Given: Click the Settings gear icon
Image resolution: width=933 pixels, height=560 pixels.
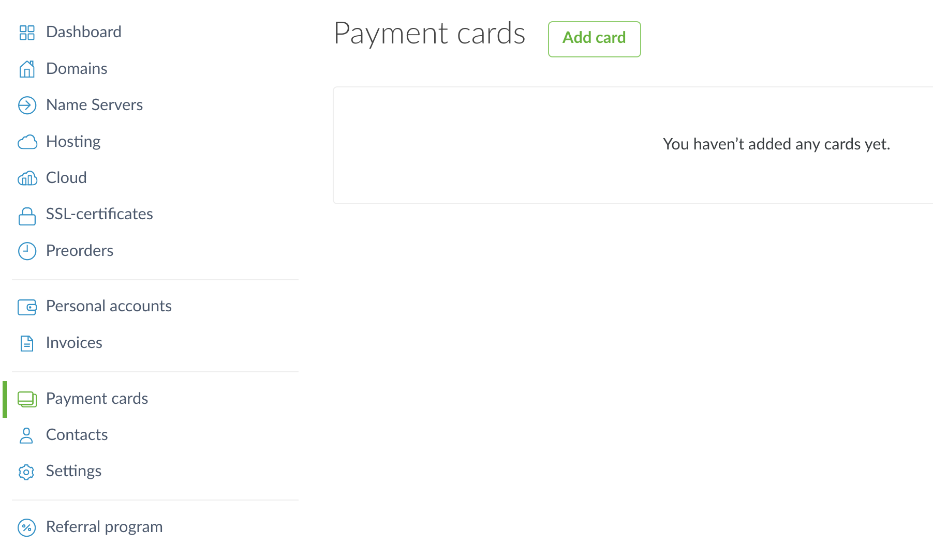Looking at the screenshot, I should tap(26, 472).
